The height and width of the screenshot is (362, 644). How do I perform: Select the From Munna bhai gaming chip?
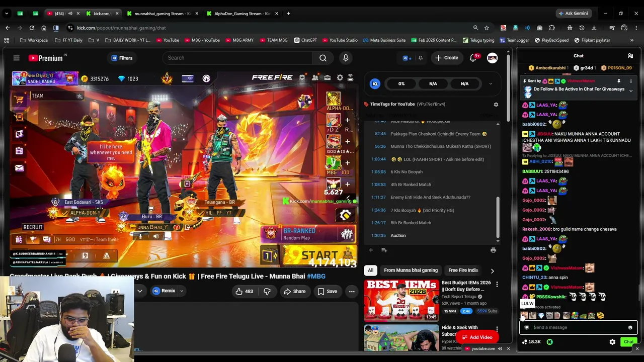411,270
